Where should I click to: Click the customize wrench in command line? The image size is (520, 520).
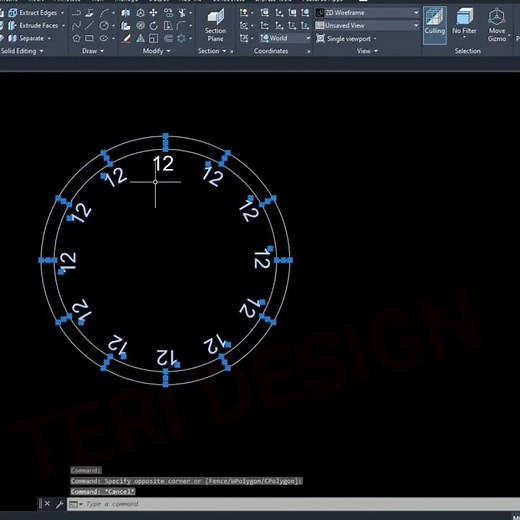(x=60, y=504)
